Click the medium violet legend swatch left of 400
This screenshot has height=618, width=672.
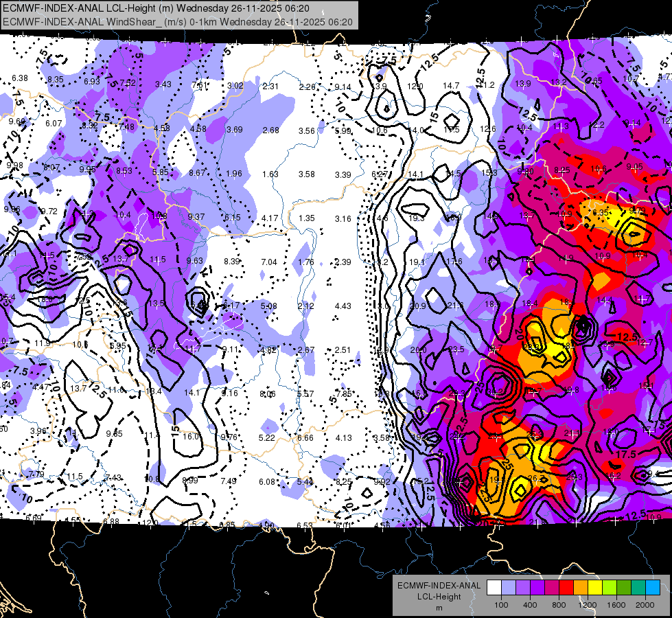pyautogui.click(x=523, y=588)
